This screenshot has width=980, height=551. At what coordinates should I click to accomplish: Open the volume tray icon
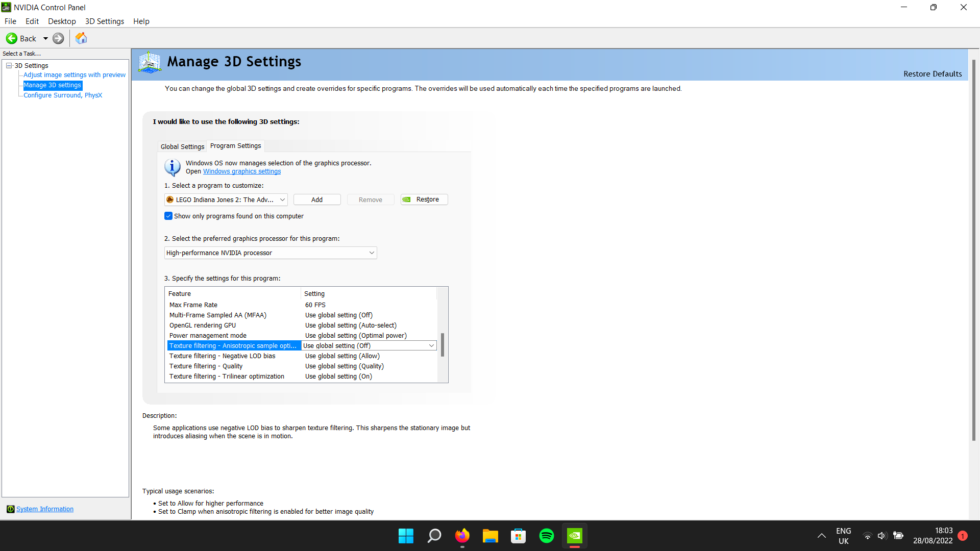[882, 536]
